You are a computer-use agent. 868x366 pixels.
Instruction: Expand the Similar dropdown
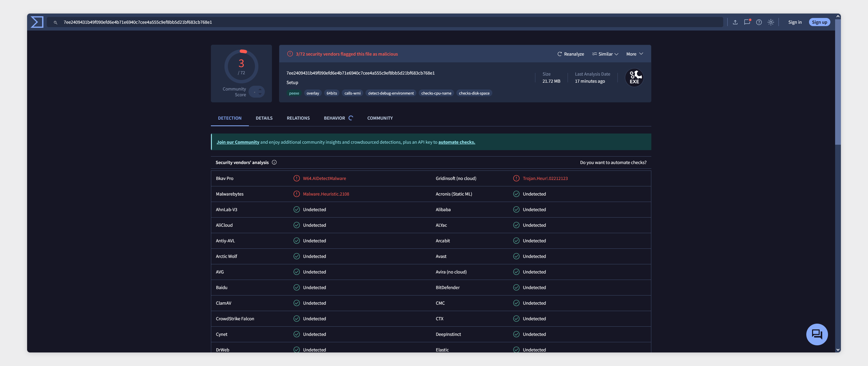605,54
